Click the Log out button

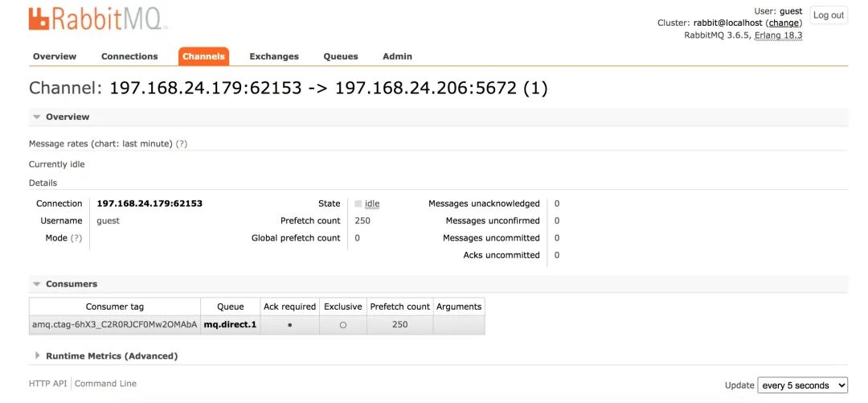829,15
